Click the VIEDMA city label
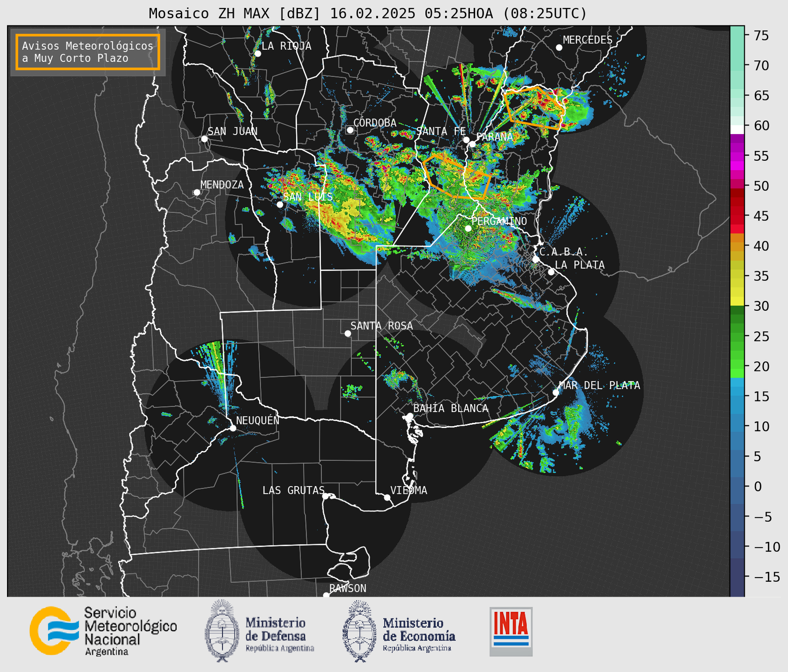 pos(409,490)
